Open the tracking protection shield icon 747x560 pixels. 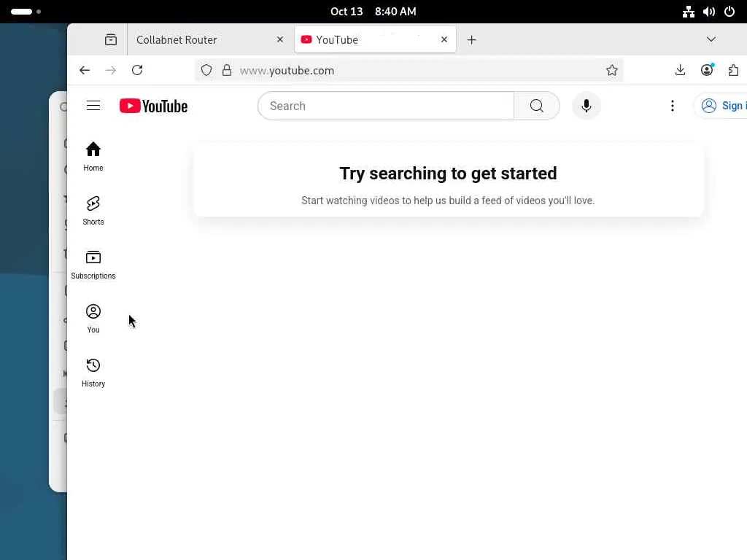pyautogui.click(x=206, y=71)
